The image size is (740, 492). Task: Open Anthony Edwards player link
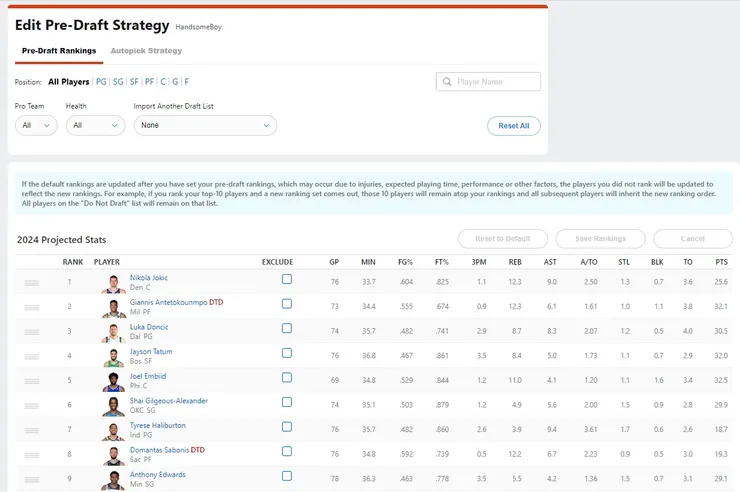158,475
